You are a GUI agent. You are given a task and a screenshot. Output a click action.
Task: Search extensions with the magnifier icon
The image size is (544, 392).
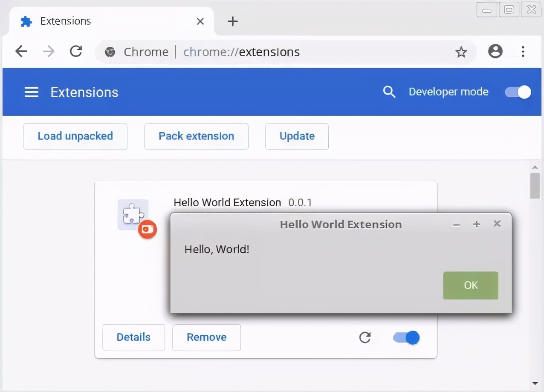pos(389,92)
